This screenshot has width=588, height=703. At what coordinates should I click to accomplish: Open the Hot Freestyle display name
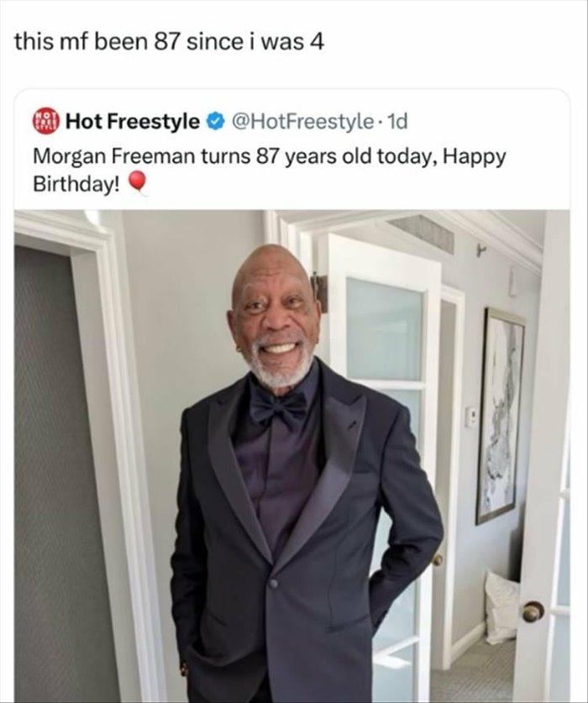(133, 123)
